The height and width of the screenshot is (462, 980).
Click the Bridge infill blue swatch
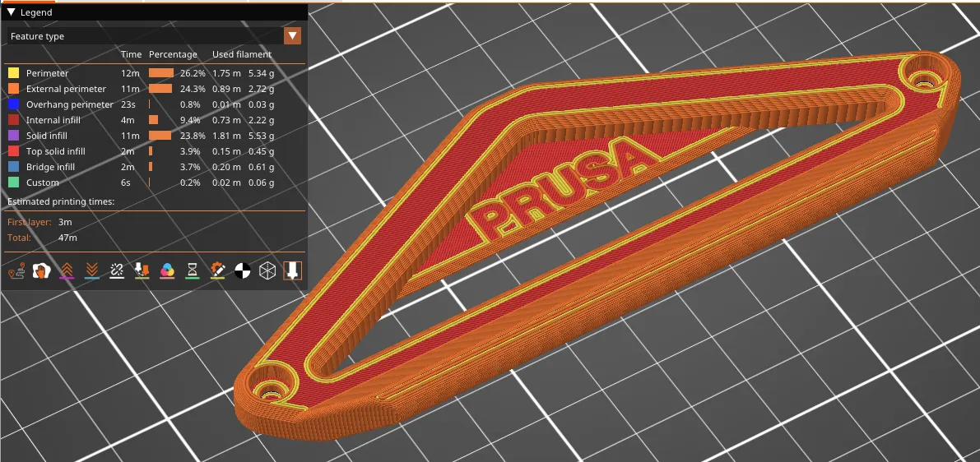point(13,167)
